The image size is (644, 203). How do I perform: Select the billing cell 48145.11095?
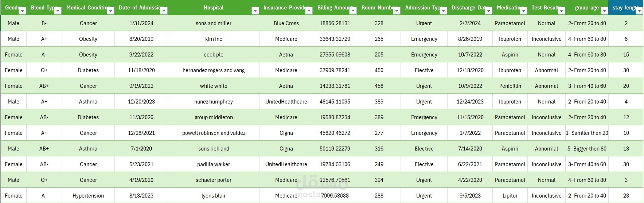335,102
